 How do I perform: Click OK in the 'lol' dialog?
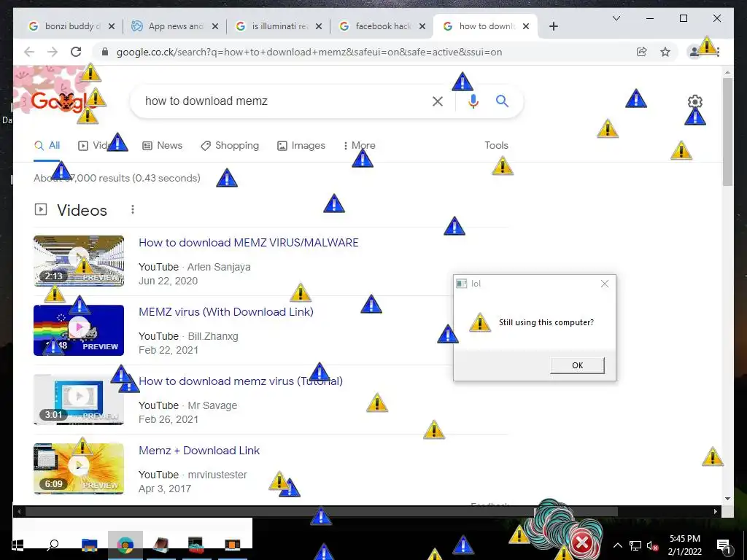(x=578, y=365)
